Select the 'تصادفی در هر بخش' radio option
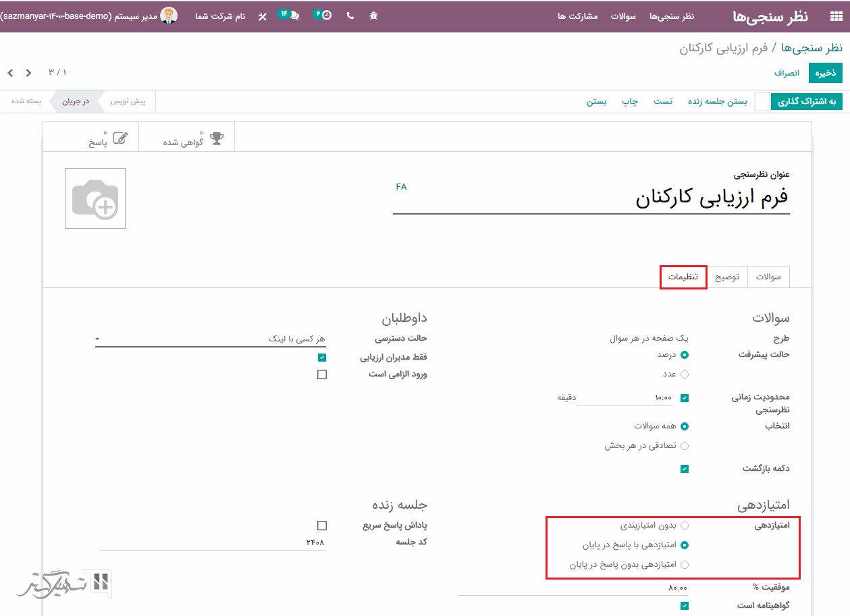The width and height of the screenshot is (850, 616). (x=685, y=446)
